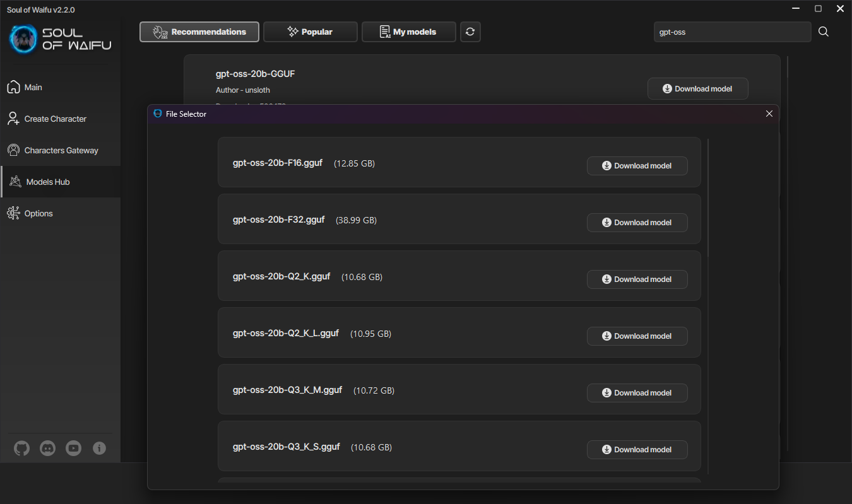This screenshot has width=852, height=504.
Task: Download gpt-oss-20b-Q3_K_M.gguf model
Action: pos(637,393)
